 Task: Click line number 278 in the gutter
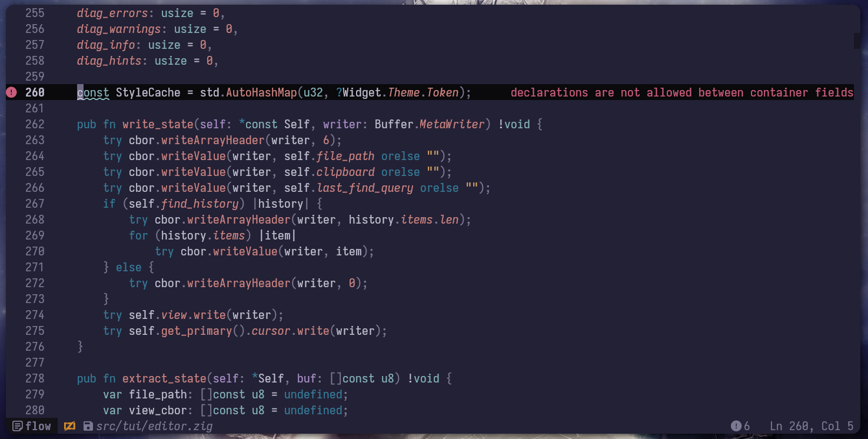click(x=35, y=378)
